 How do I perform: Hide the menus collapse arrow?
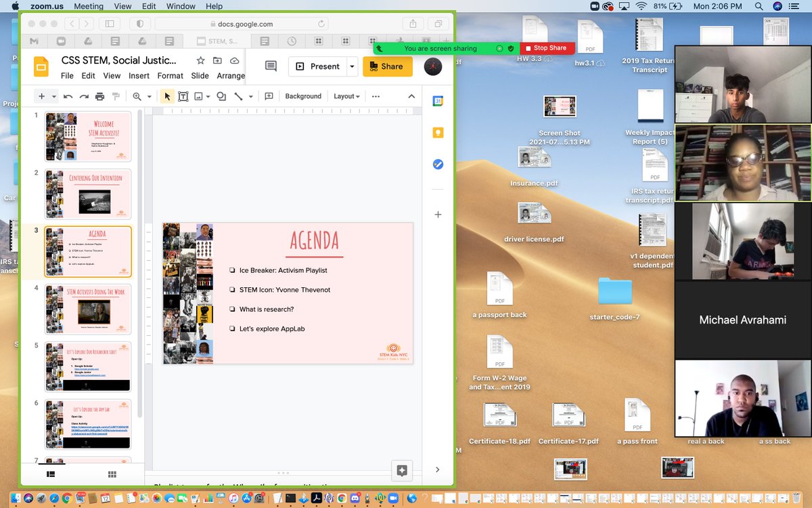(411, 96)
